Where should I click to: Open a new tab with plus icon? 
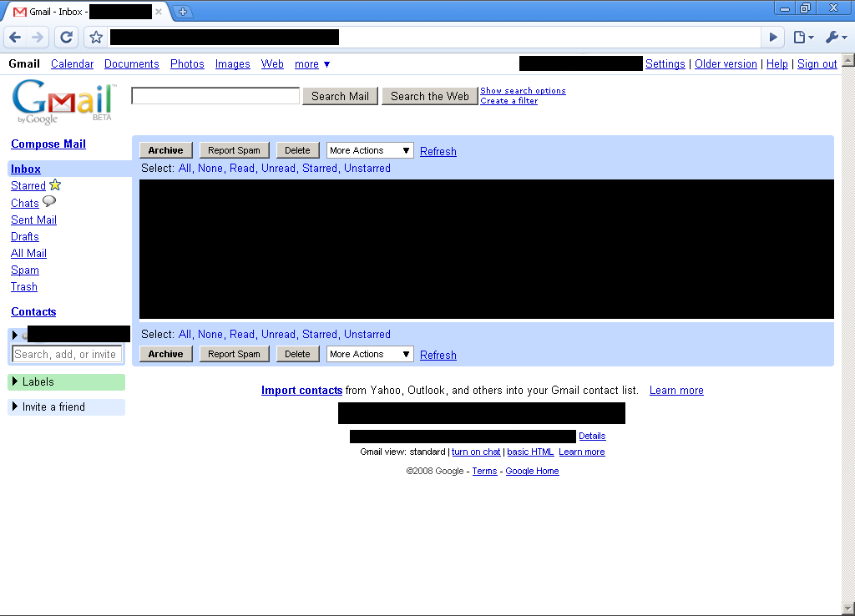tap(183, 12)
